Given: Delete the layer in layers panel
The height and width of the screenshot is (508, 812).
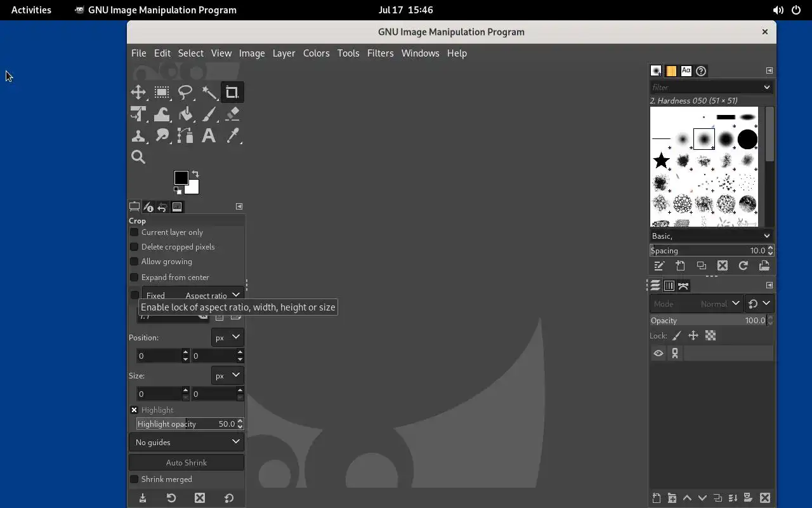Looking at the screenshot, I should [765, 498].
